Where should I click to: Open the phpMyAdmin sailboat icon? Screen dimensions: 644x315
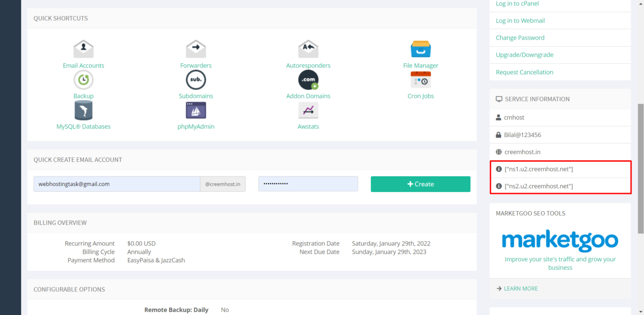[x=196, y=111]
